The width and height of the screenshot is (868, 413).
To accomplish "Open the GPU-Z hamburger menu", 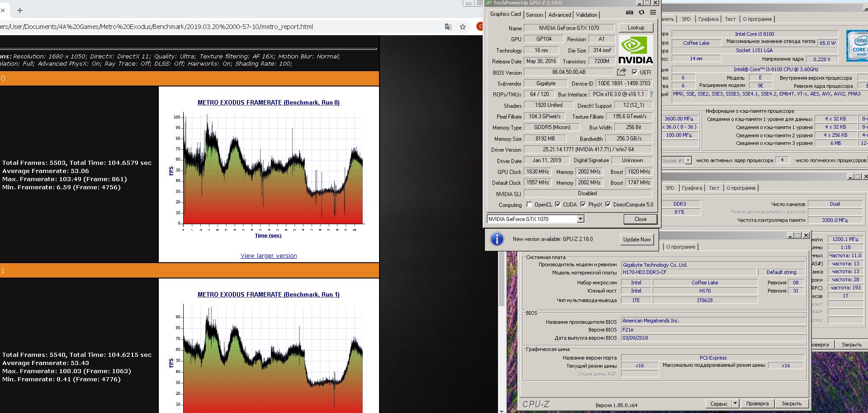I will [x=653, y=13].
